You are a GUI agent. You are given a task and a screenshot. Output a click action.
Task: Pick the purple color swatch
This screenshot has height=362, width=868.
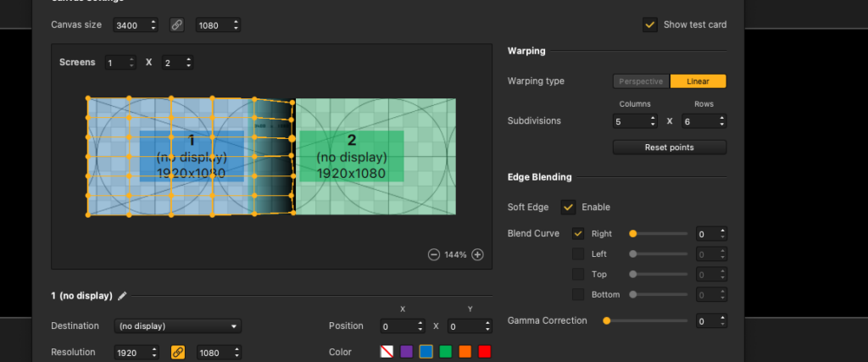(x=406, y=352)
